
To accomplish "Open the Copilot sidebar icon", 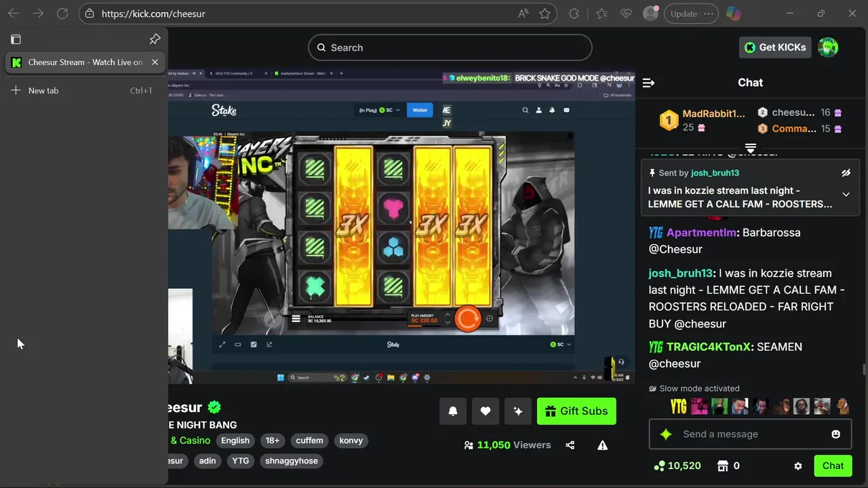I will coord(733,14).
